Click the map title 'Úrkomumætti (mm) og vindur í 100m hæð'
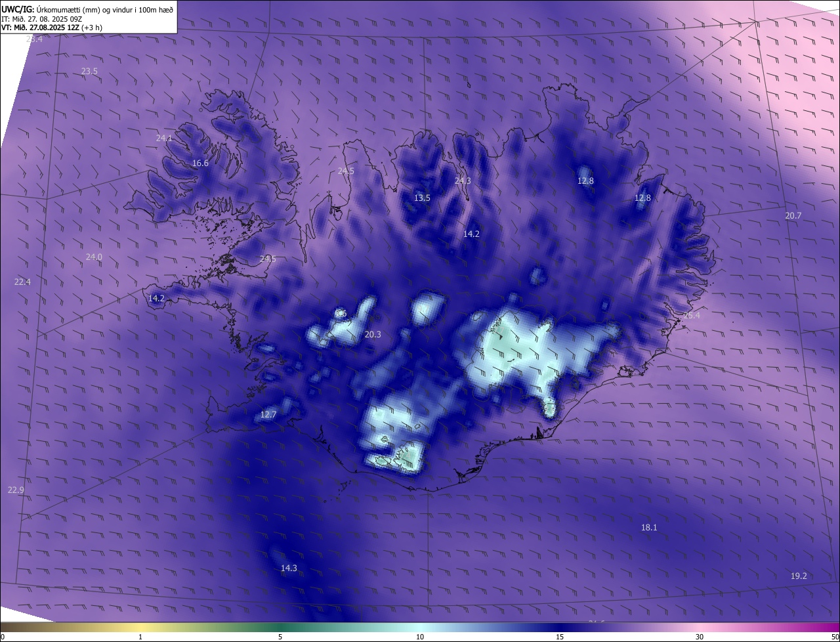The height and width of the screenshot is (642, 840). pyautogui.click(x=105, y=9)
